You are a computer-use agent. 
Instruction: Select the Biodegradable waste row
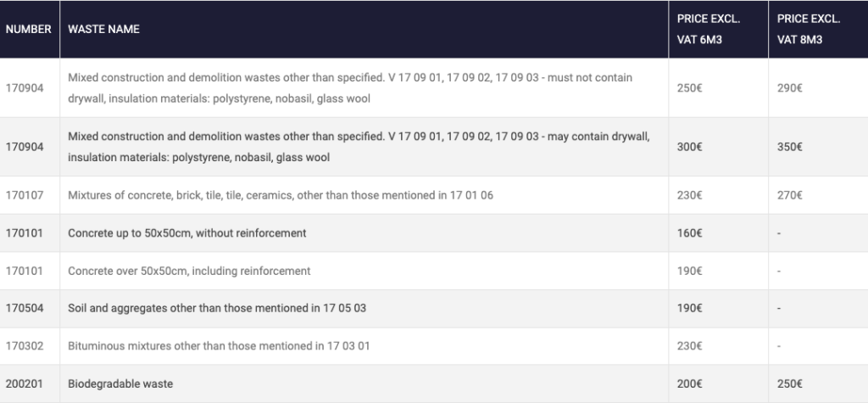click(x=434, y=383)
